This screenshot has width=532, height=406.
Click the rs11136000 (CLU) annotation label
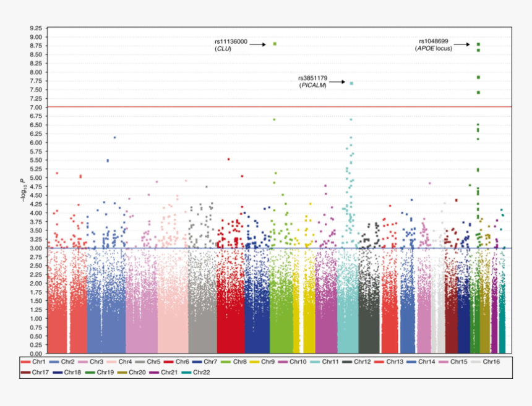[x=227, y=45]
